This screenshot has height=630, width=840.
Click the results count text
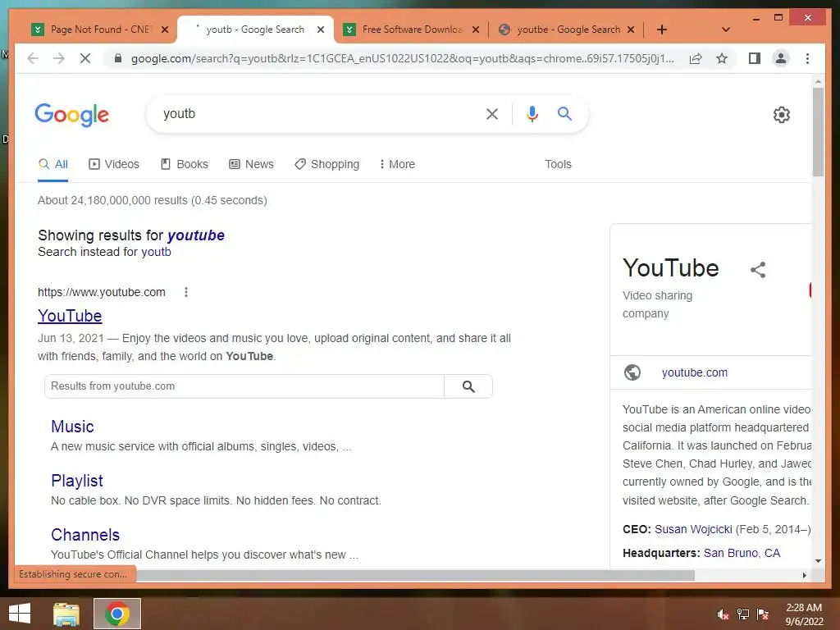pyautogui.click(x=152, y=200)
